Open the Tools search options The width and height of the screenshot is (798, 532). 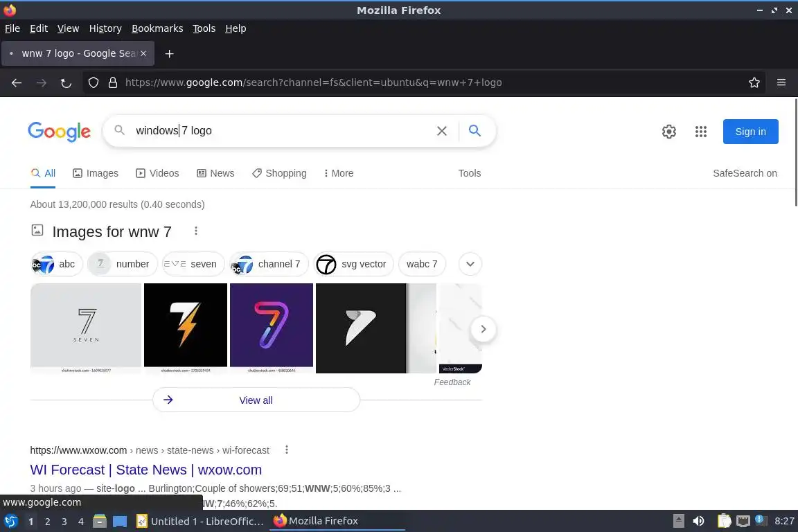[469, 173]
